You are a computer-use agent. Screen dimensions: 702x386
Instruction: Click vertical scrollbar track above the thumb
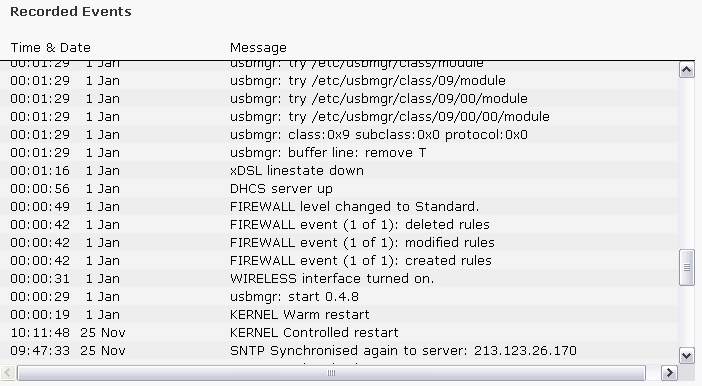pyautogui.click(x=687, y=163)
